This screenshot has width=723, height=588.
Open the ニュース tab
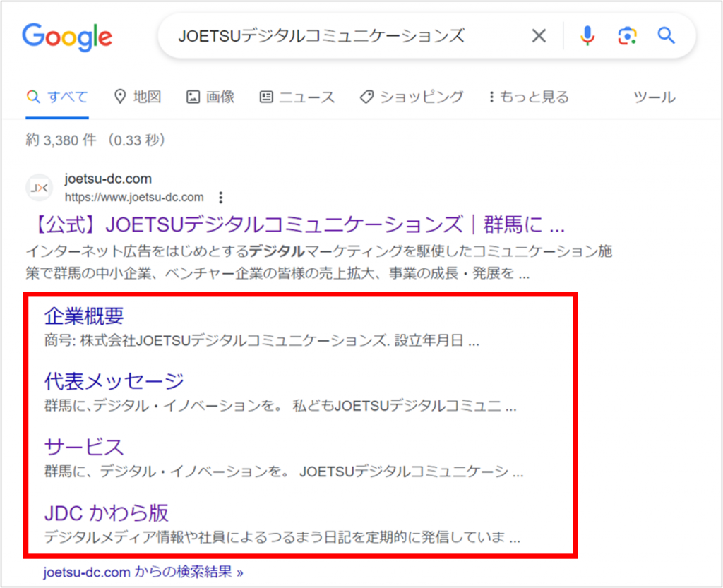coord(297,97)
